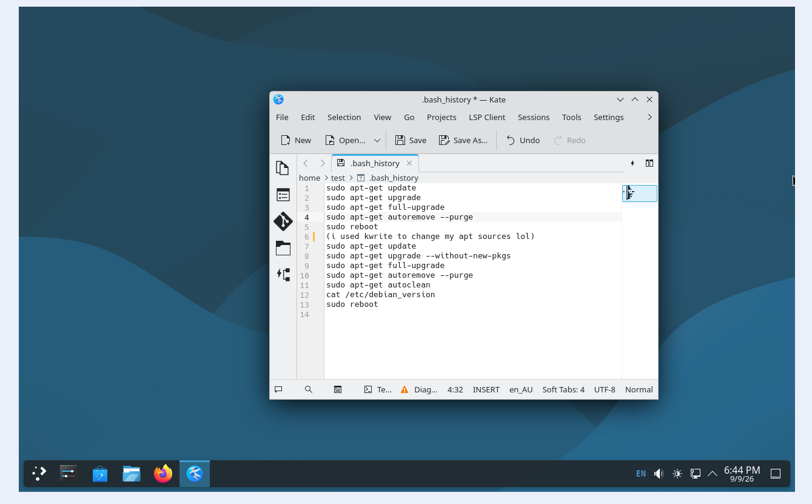Click the Quick Open lightning icon
Image resolution: width=812 pixels, height=504 pixels.
coord(632,163)
